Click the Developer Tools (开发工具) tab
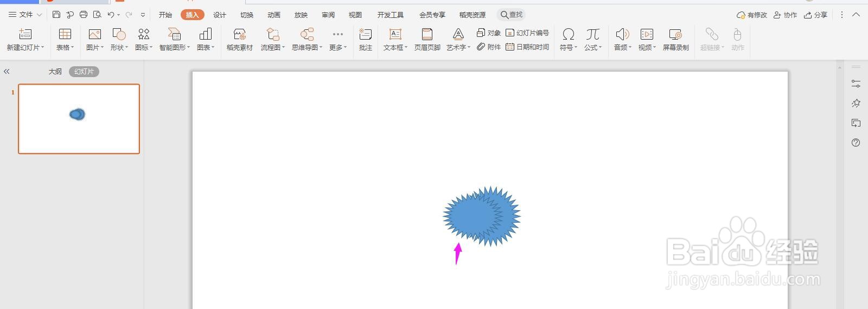The height and width of the screenshot is (309, 868). click(391, 15)
